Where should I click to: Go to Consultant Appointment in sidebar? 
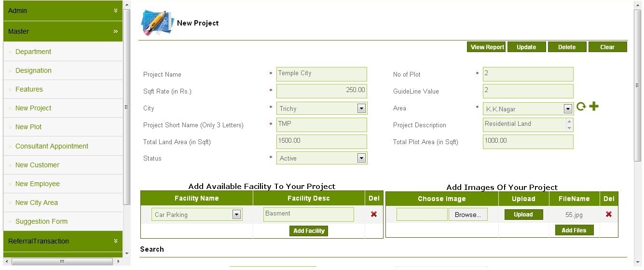52,146
